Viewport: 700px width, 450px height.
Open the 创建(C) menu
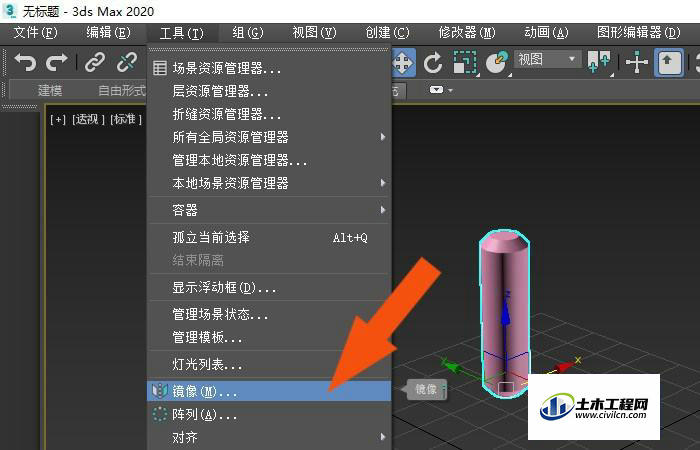pos(387,33)
